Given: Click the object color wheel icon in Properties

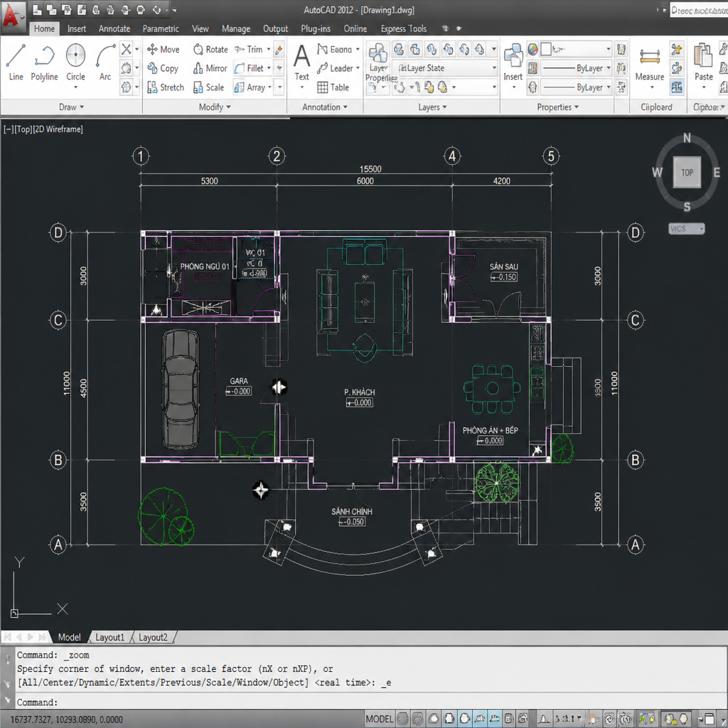Looking at the screenshot, I should click(532, 49).
